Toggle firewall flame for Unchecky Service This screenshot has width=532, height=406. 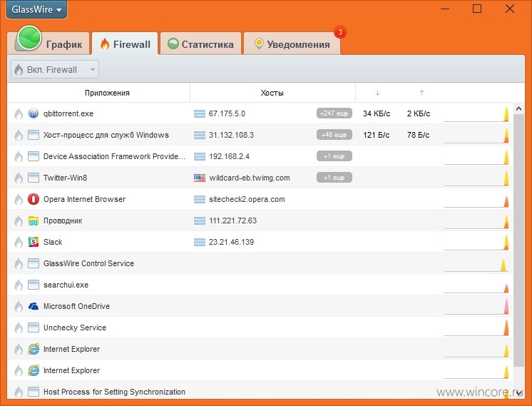[19, 328]
